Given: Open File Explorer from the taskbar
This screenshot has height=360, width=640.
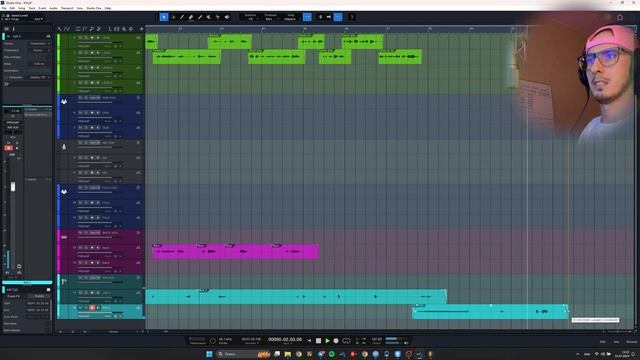Looking at the screenshot, I should point(288,354).
